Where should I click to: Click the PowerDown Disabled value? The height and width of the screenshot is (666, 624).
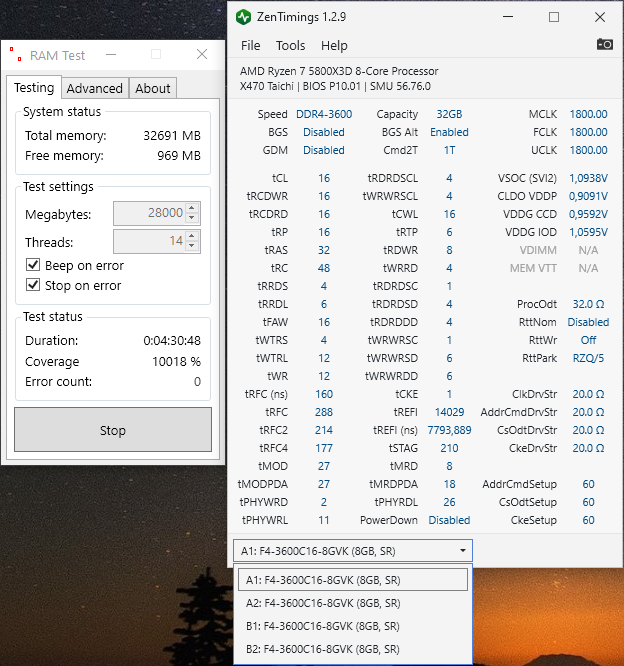click(x=449, y=520)
